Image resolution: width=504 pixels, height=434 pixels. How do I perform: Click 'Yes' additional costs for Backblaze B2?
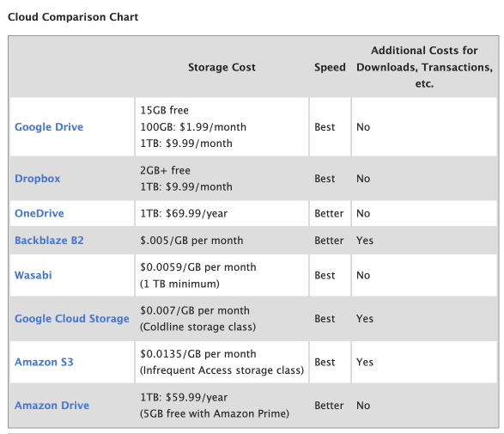click(x=365, y=240)
